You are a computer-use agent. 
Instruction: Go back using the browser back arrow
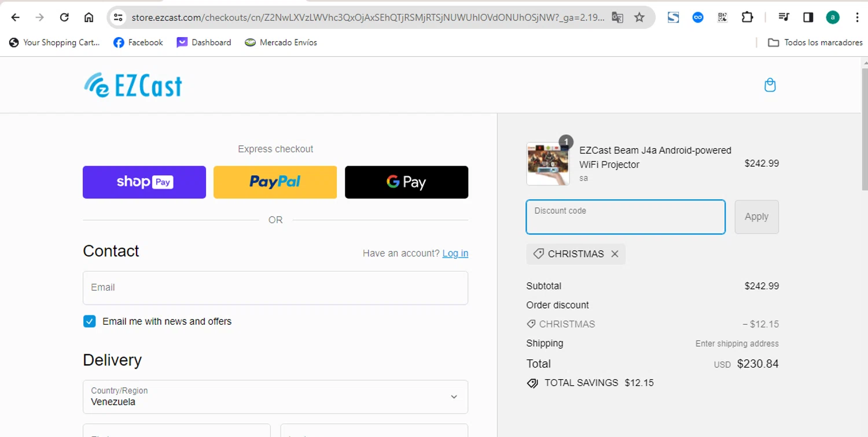click(x=16, y=17)
